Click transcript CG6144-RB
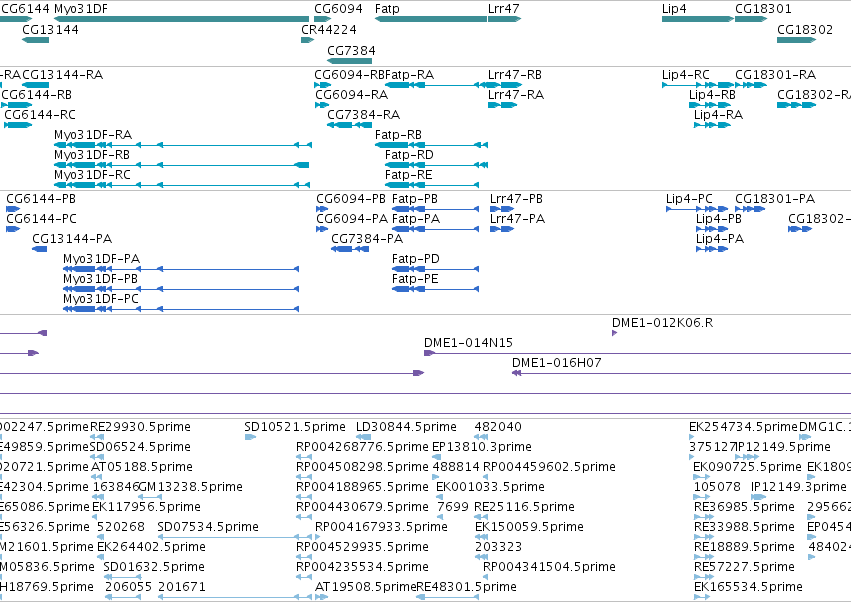Image resolution: width=851 pixels, height=602 pixels. tap(17, 105)
